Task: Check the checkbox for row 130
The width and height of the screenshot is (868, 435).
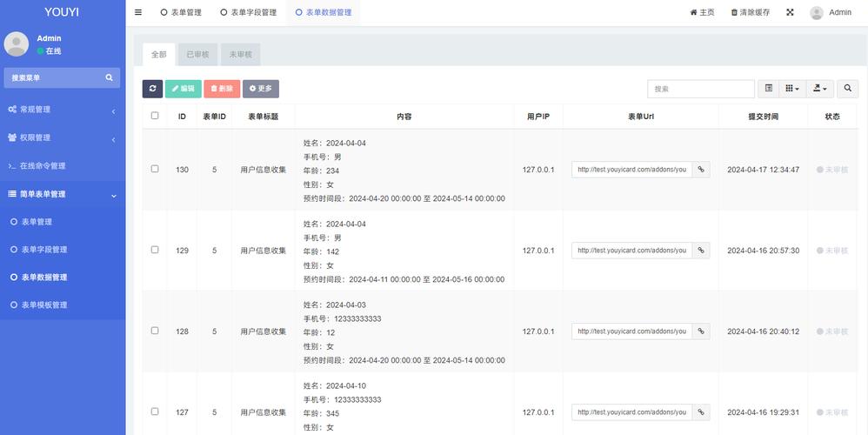Action: click(155, 169)
